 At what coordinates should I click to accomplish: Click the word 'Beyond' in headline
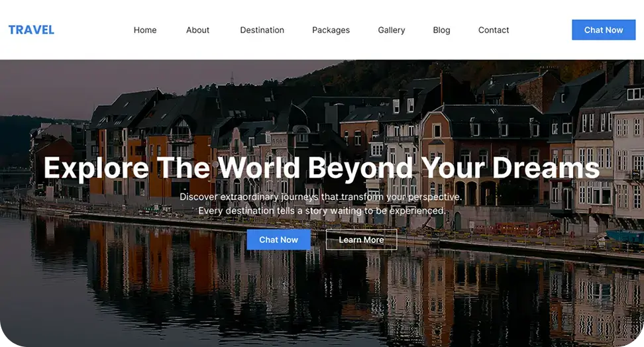(360, 168)
